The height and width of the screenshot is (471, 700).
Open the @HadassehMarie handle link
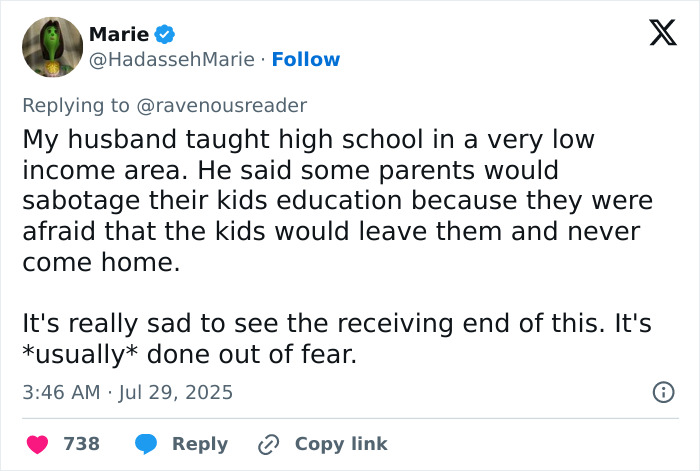coord(172,60)
